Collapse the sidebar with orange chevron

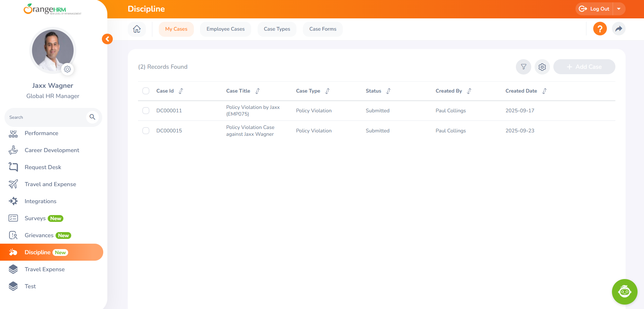point(107,39)
